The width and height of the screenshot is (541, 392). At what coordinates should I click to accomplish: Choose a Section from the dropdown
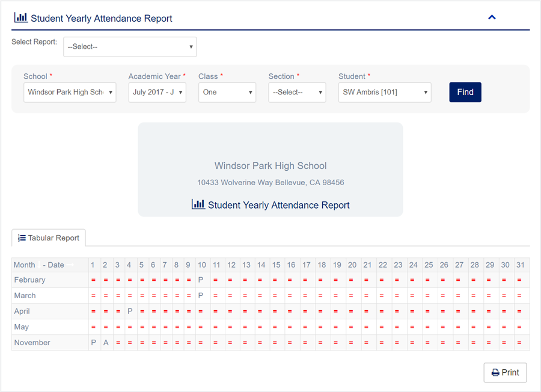(x=297, y=93)
